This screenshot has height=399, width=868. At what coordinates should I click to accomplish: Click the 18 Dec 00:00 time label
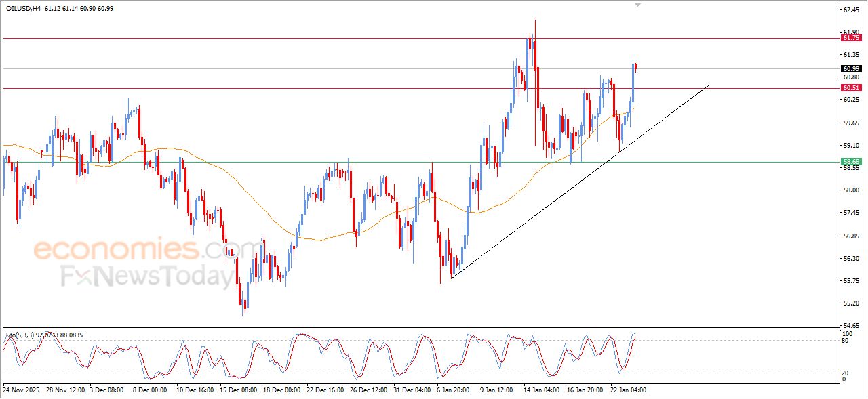pos(281,390)
